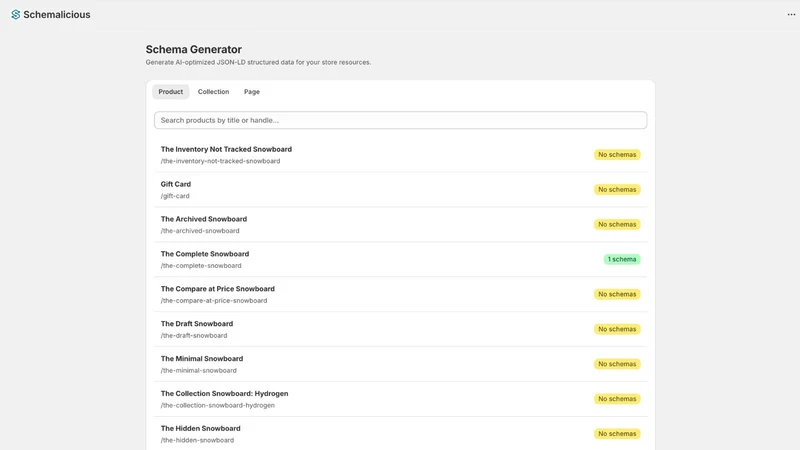
Task: Open the three-dot more options menu
Action: click(791, 14)
